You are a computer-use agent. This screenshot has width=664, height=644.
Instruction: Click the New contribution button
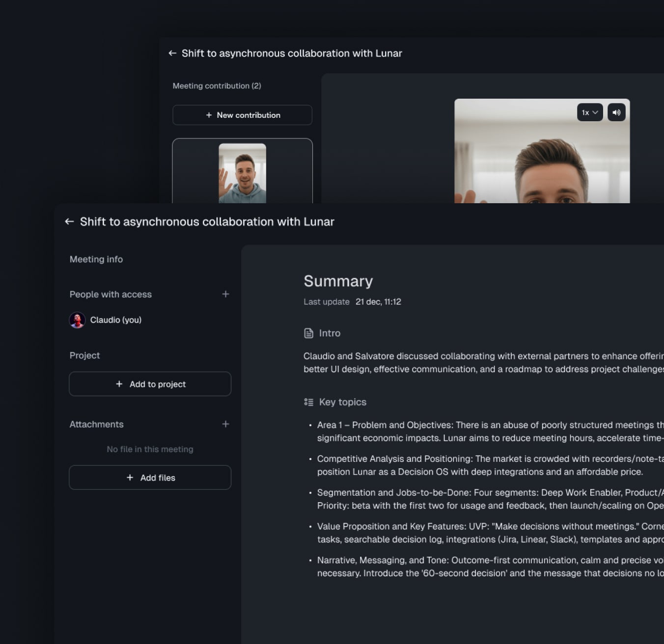click(242, 115)
